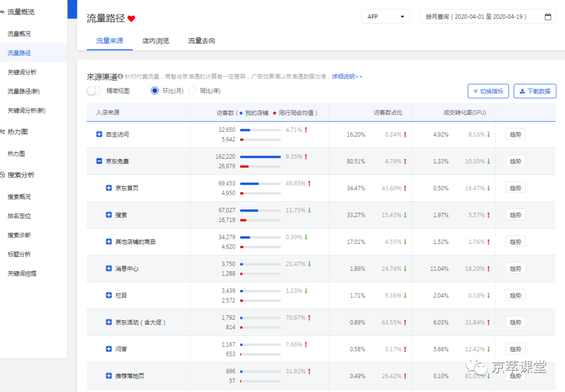
Task: Open the APP dropdown selector
Action: [x=386, y=16]
